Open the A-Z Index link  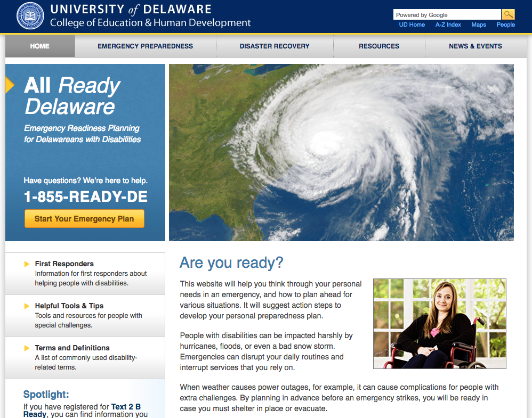[448, 24]
